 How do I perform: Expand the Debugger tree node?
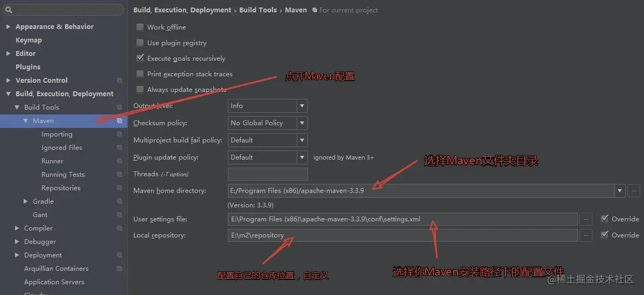(17, 242)
